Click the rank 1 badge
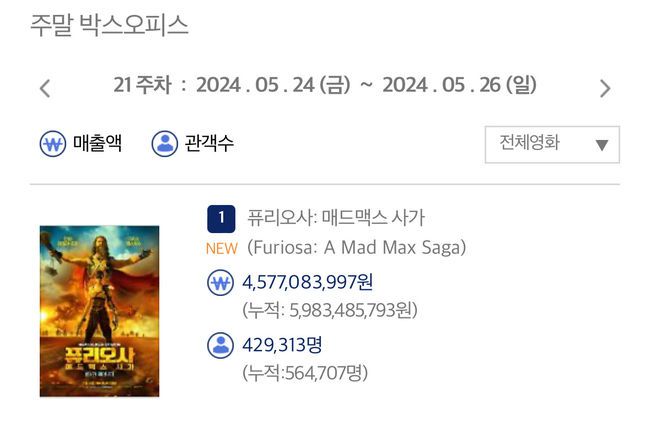 click(x=221, y=218)
